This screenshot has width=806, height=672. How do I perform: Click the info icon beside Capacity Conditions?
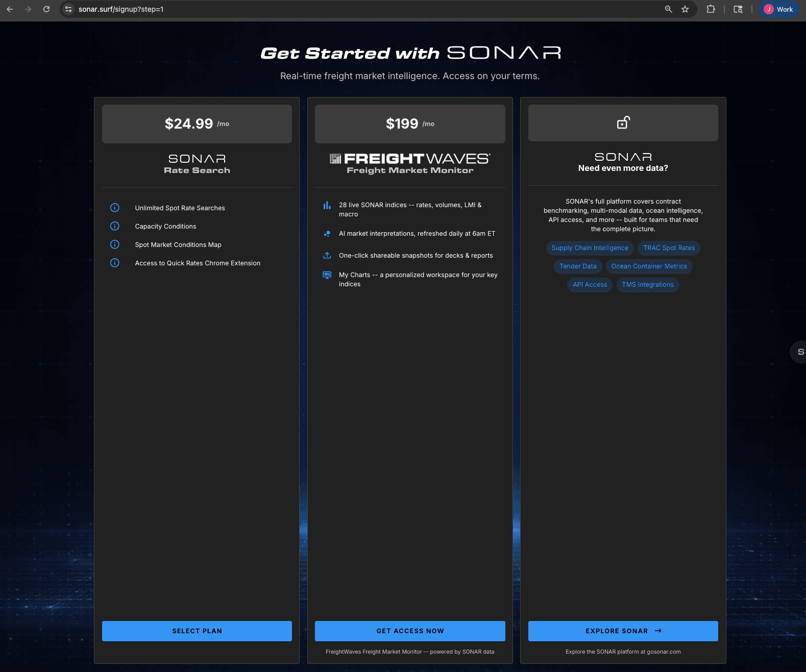(115, 226)
